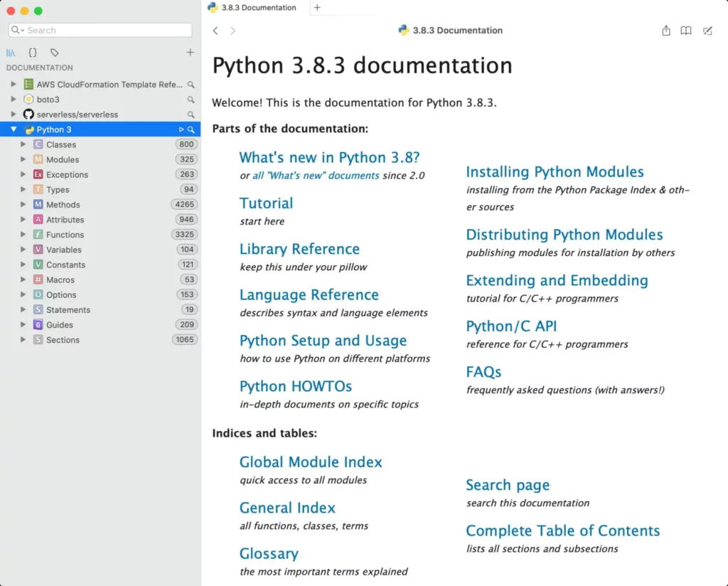
Task: Switch to the curly braces snippets icon
Action: [x=33, y=53]
